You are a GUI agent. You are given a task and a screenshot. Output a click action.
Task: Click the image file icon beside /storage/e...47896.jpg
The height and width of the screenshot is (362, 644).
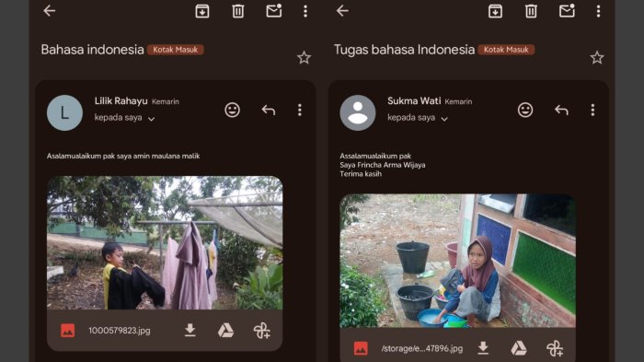pyautogui.click(x=361, y=348)
